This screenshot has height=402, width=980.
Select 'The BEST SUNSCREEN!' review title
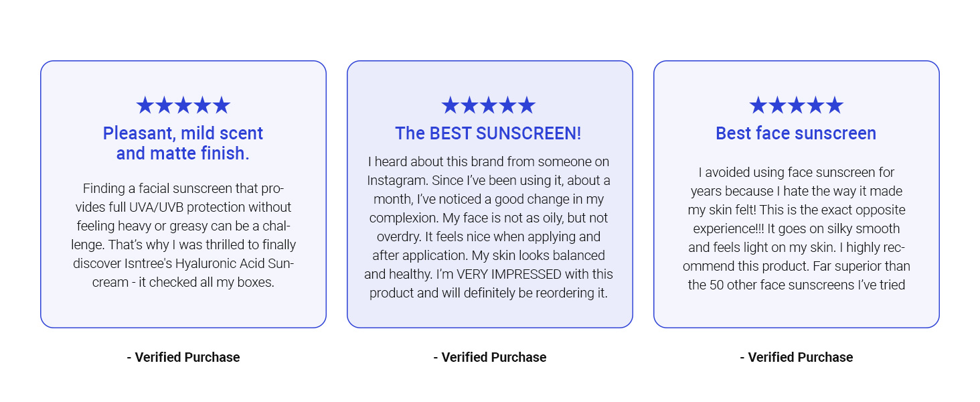coord(489,133)
